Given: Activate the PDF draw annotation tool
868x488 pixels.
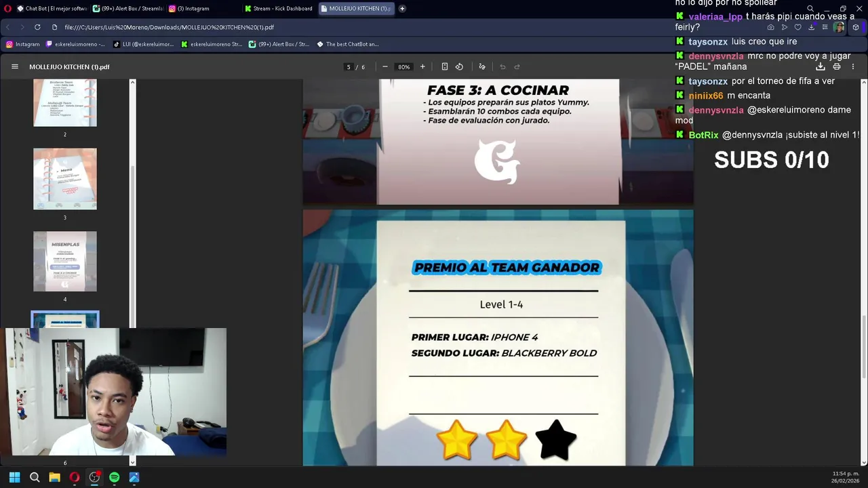Looking at the screenshot, I should click(482, 66).
